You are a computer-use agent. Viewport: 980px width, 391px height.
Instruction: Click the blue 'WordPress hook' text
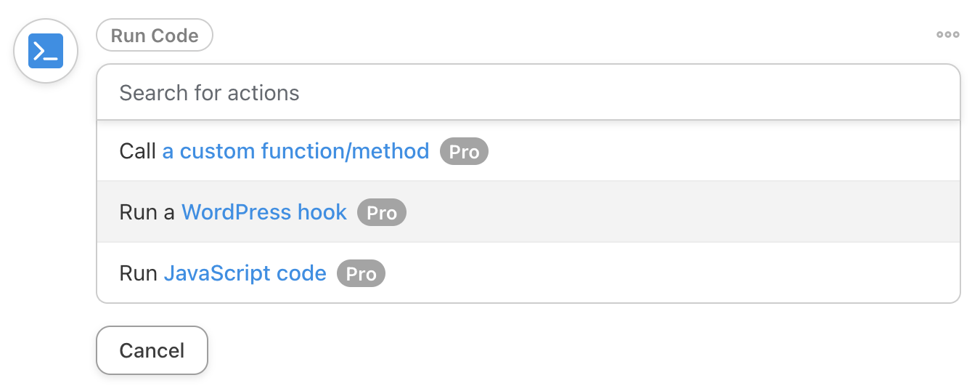point(264,212)
